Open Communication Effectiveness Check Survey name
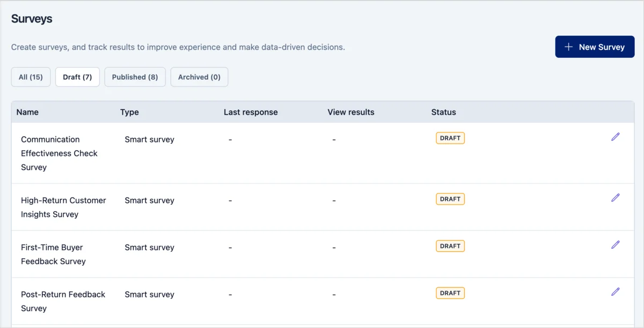644x328 pixels. pos(59,153)
